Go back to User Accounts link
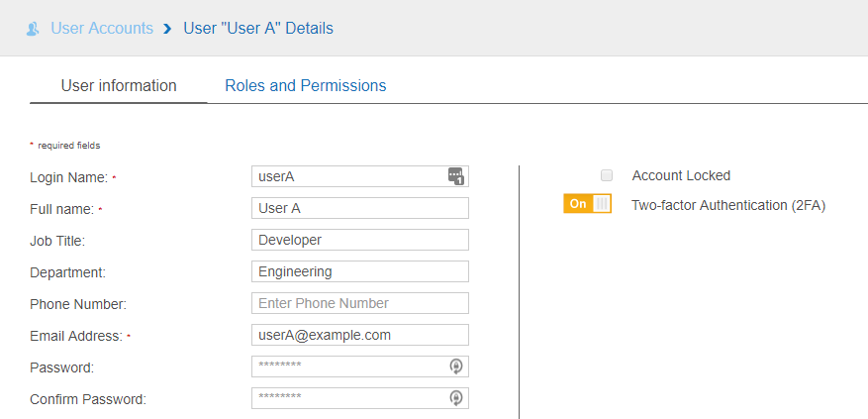The width and height of the screenshot is (868, 419). (102, 29)
